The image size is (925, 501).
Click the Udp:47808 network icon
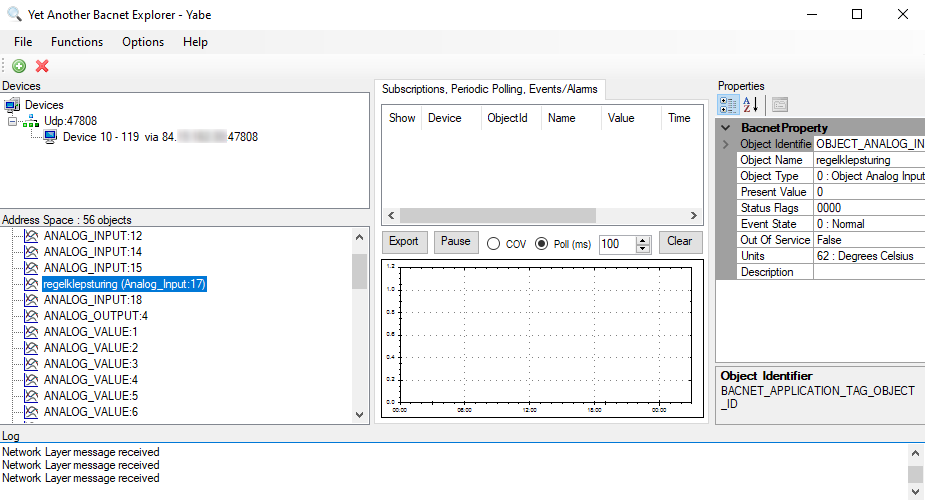click(32, 121)
